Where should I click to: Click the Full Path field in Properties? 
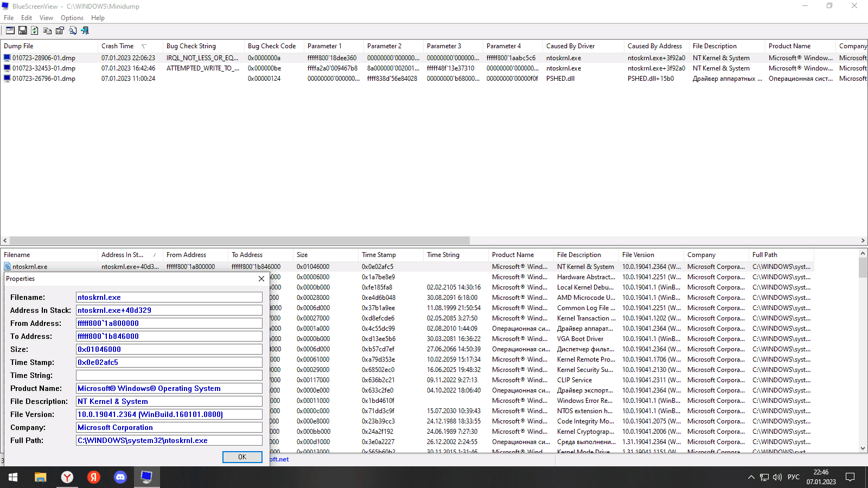169,440
